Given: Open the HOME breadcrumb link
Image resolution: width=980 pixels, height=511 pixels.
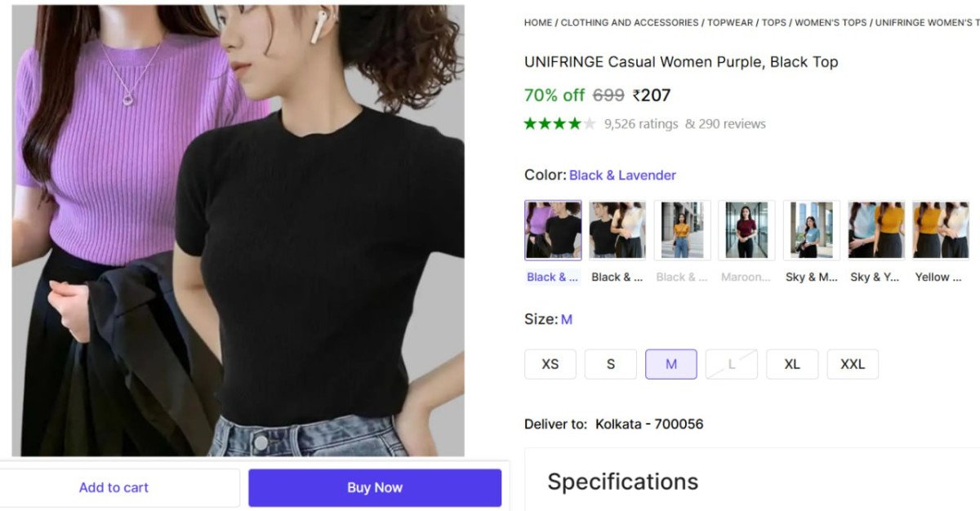Looking at the screenshot, I should click(537, 22).
